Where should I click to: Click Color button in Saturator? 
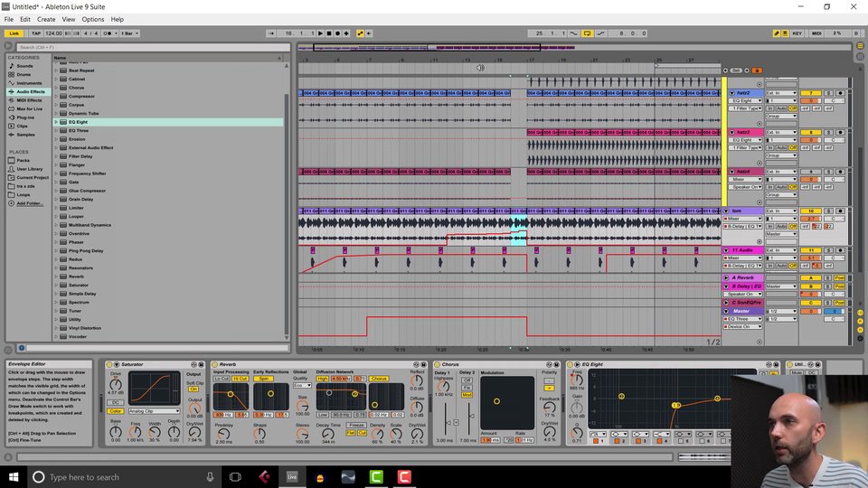pos(115,411)
